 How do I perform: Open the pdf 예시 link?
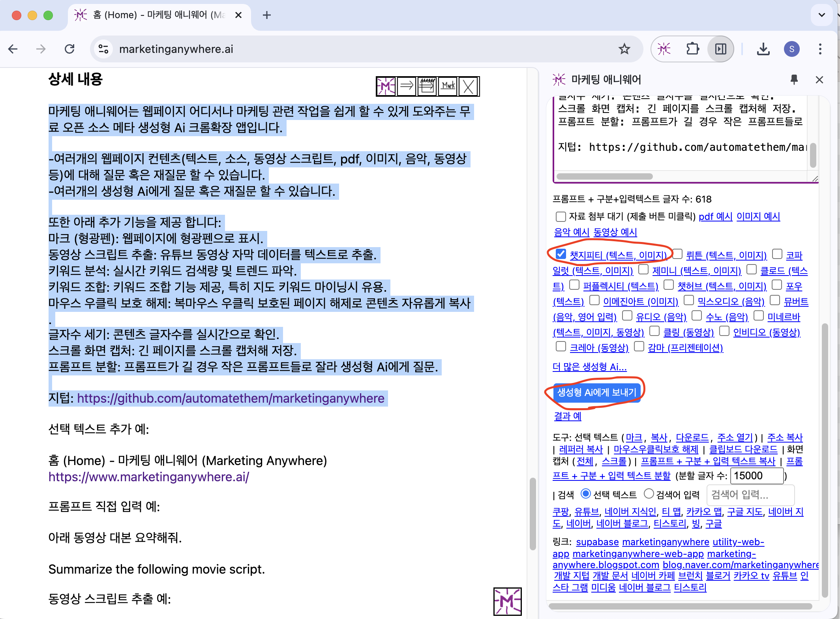715,217
